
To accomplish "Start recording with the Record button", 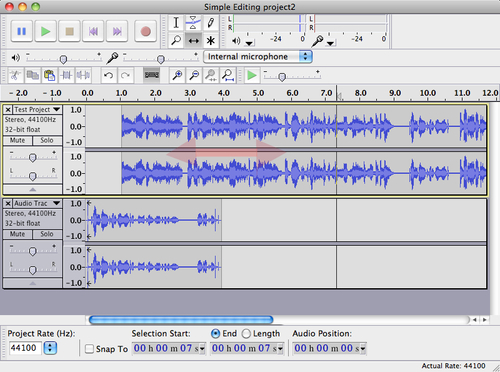I will click(x=145, y=31).
